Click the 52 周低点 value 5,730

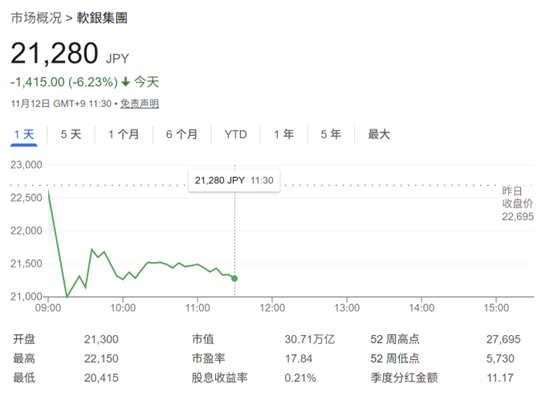click(500, 359)
